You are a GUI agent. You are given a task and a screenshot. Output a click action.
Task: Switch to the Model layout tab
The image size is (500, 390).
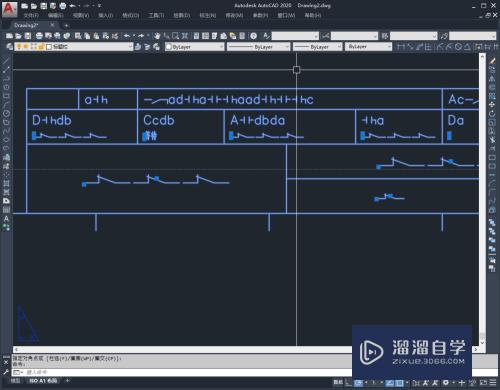(15, 381)
